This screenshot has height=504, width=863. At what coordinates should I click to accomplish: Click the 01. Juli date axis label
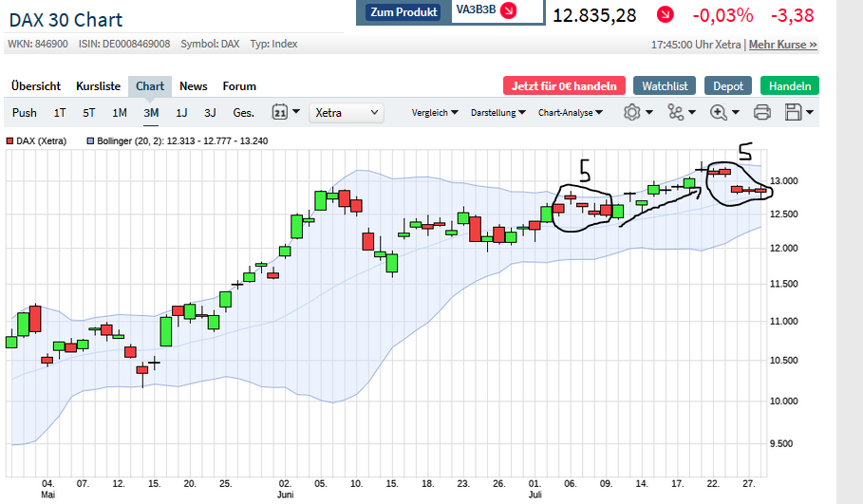click(535, 489)
